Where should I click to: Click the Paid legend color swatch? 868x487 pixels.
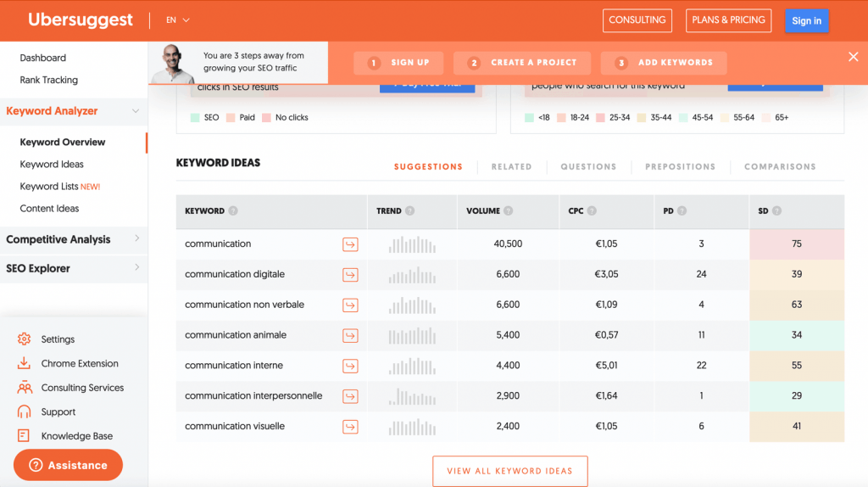point(231,117)
